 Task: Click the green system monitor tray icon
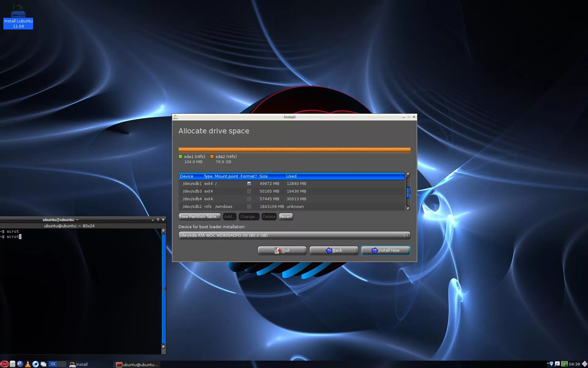tap(564, 364)
